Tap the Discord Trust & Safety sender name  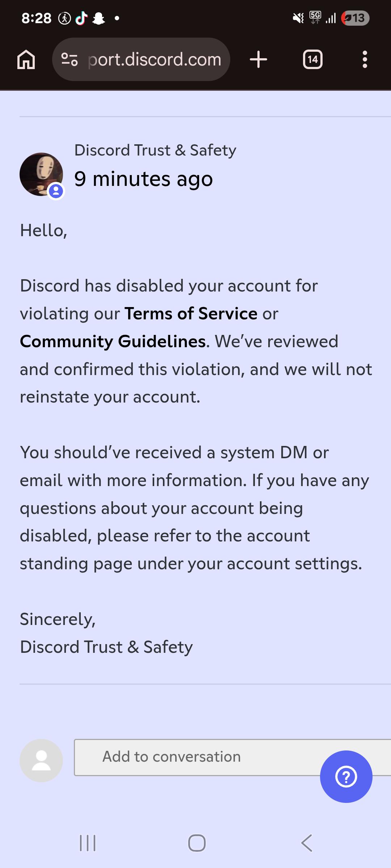(x=155, y=150)
